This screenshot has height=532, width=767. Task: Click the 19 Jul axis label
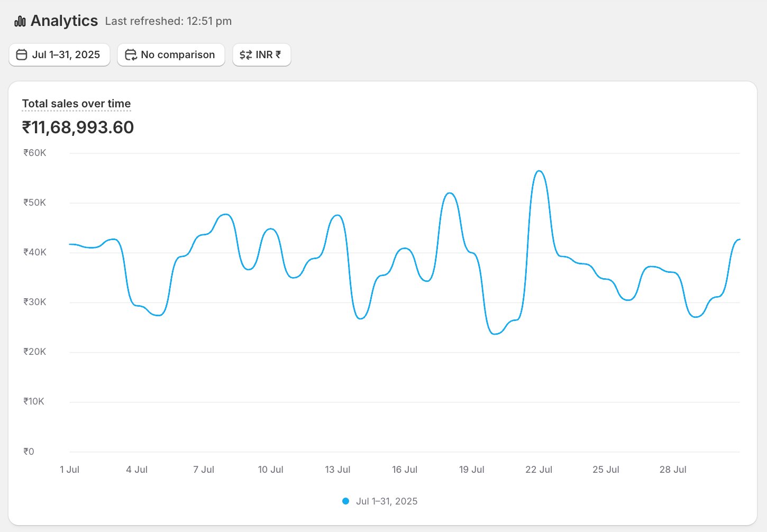click(x=472, y=470)
